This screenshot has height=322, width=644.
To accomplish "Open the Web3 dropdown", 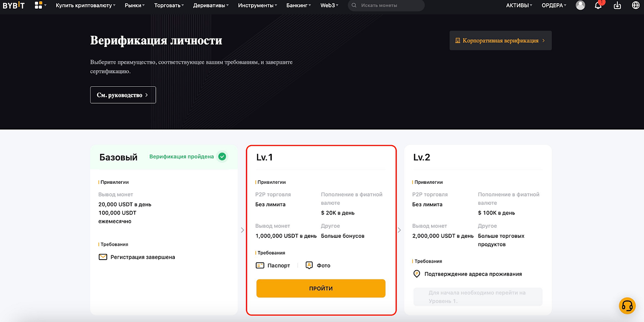I will point(329,6).
